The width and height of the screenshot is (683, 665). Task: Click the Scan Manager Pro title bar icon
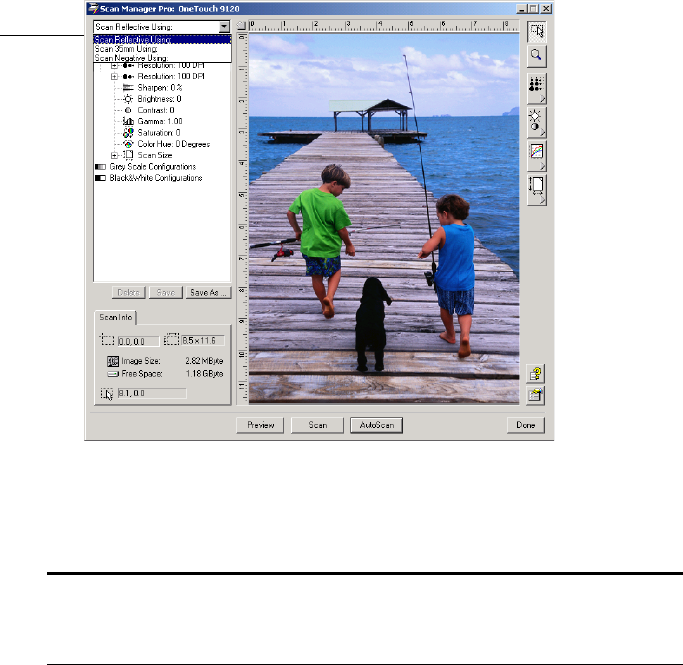(x=93, y=8)
